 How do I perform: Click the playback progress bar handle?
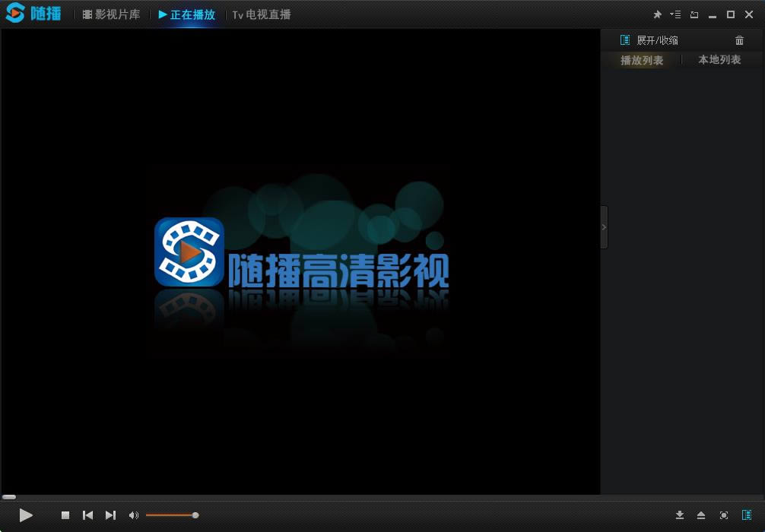(x=9, y=497)
